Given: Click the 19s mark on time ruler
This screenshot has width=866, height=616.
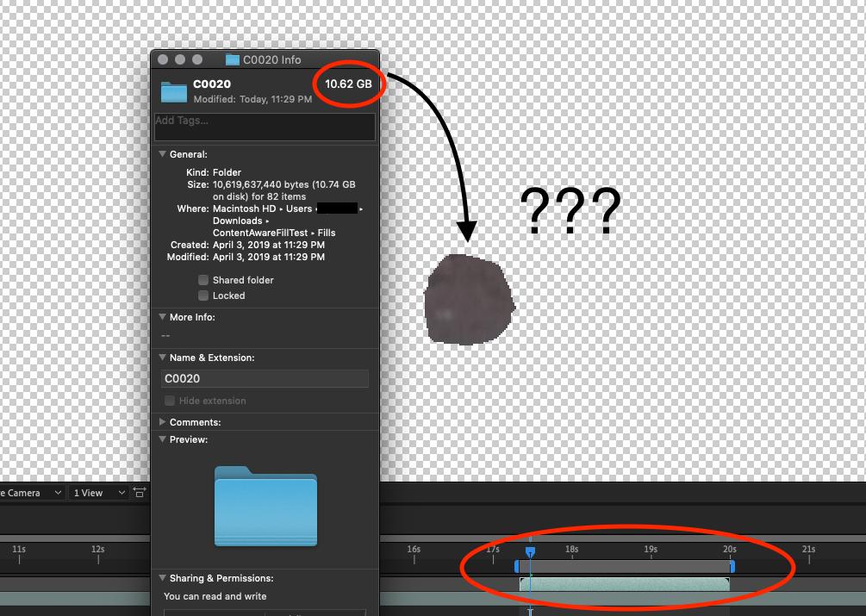Looking at the screenshot, I should pyautogui.click(x=651, y=549).
